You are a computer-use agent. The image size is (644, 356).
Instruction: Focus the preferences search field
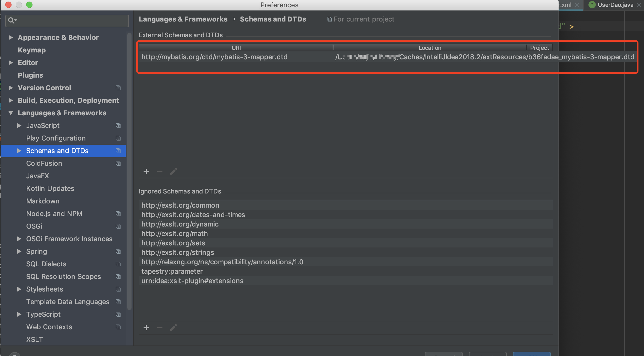coord(71,20)
